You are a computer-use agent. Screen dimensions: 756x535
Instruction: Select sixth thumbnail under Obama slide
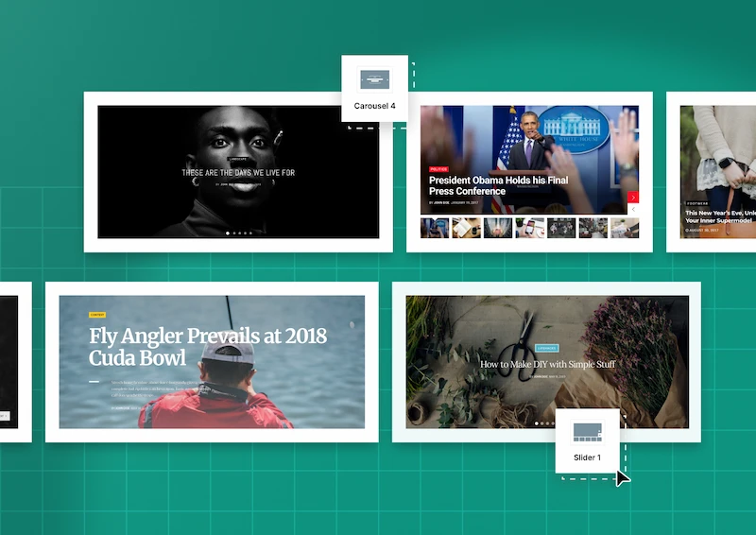593,228
